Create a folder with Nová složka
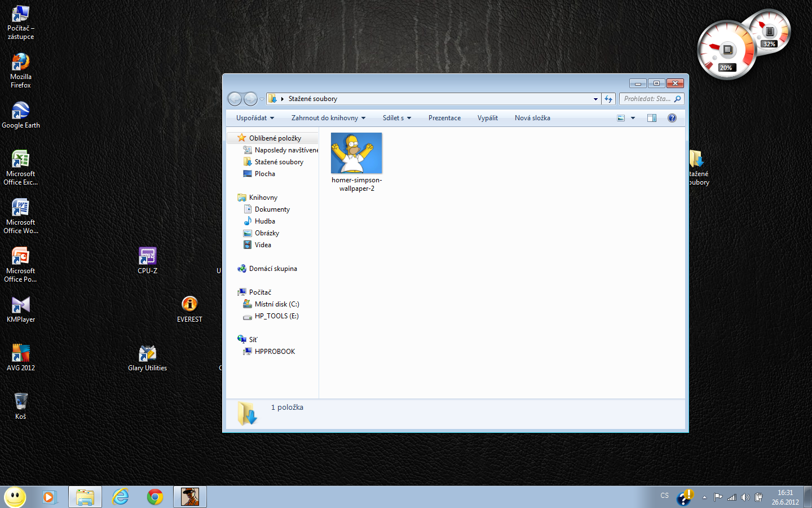 coord(532,118)
